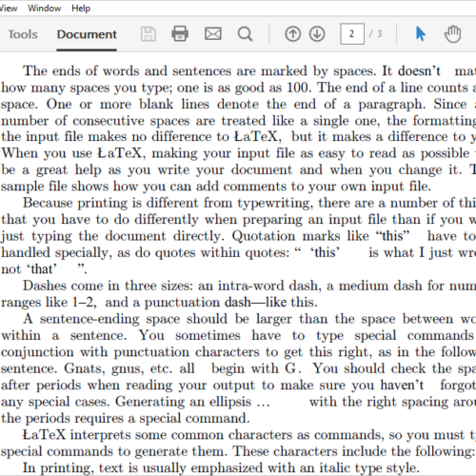Click the word "comments" in the document
This screenshot has height=476, width=476.
point(255,187)
